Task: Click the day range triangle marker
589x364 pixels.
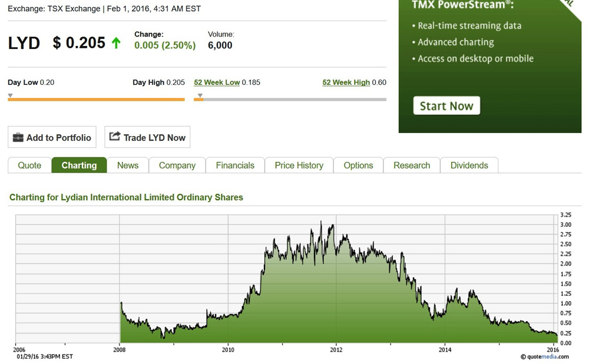Action: pos(11,95)
